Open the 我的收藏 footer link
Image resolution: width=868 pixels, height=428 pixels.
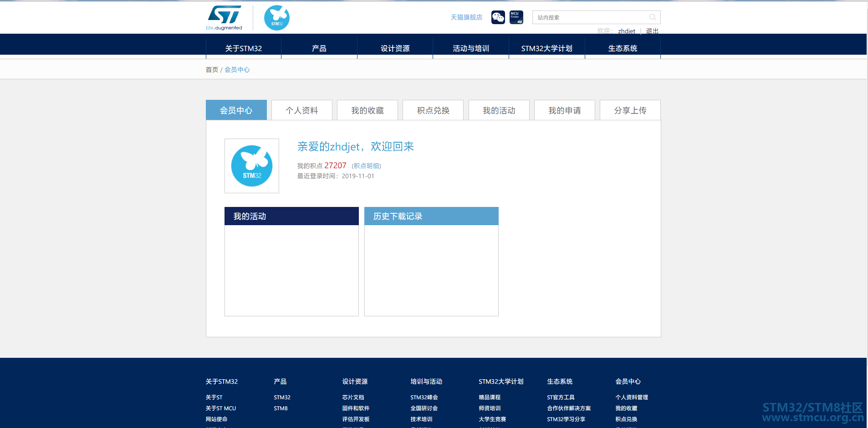[x=626, y=408]
